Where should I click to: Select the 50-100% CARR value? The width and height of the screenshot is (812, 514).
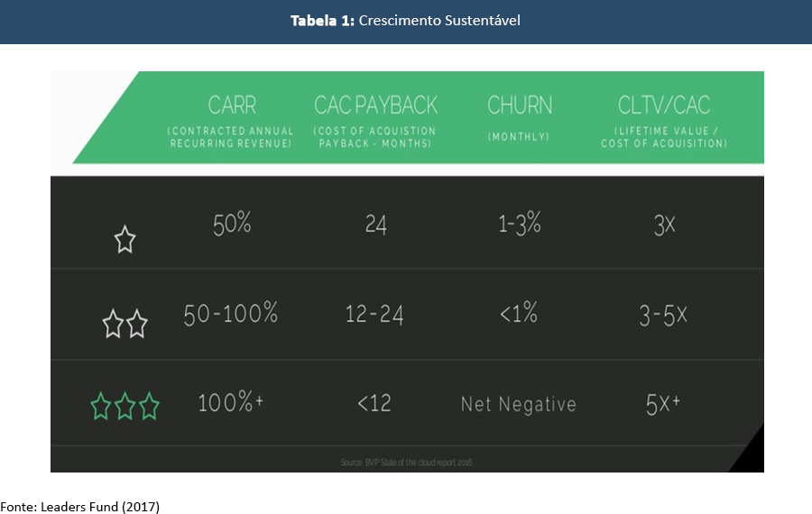coord(231,314)
